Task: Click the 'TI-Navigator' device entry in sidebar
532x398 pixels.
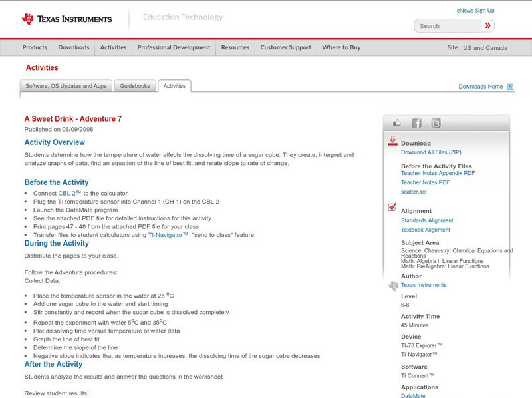Action: pos(419,355)
